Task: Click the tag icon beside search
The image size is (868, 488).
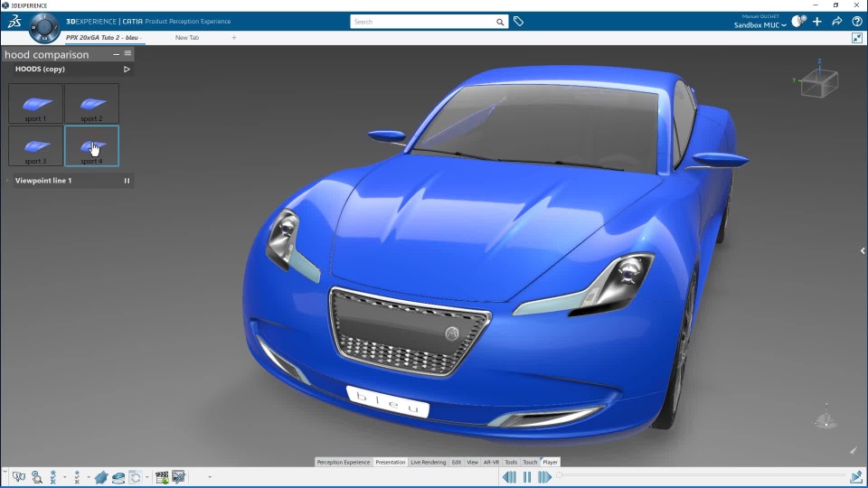Action: [518, 21]
